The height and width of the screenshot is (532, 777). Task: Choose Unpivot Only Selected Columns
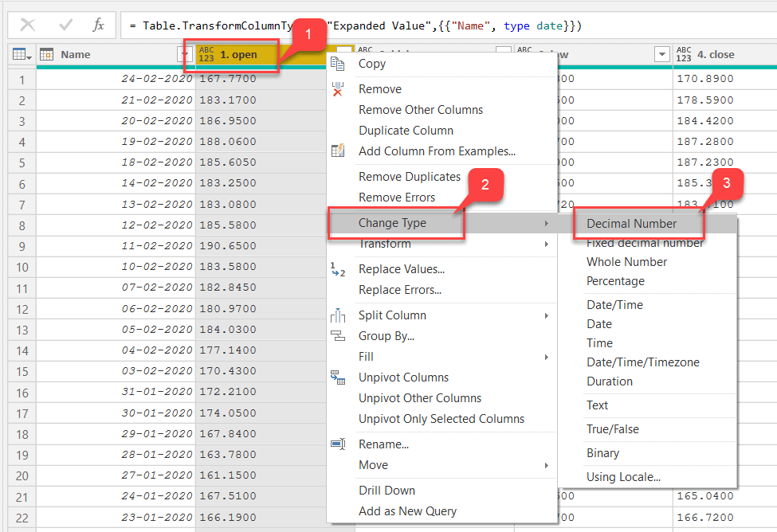pyautogui.click(x=441, y=419)
